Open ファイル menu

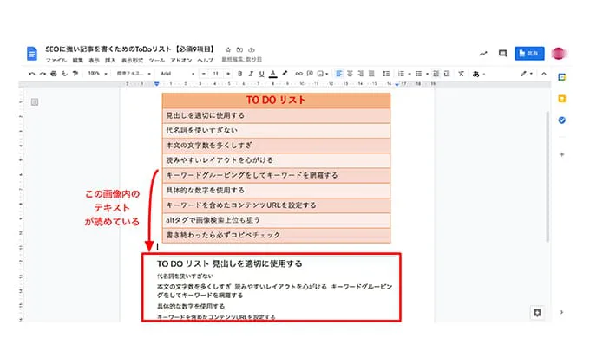pyautogui.click(x=56, y=60)
